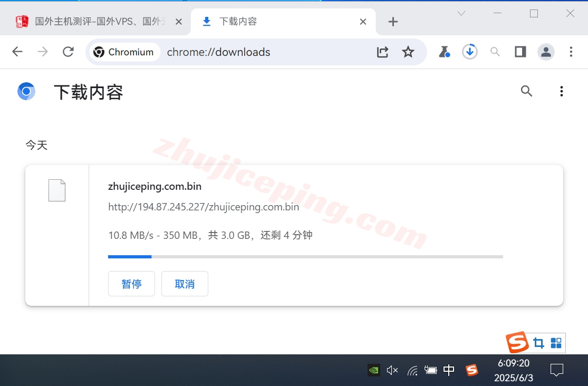Image resolution: width=588 pixels, height=386 pixels.
Task: Open the clock showing 6:09:20
Action: 513,370
